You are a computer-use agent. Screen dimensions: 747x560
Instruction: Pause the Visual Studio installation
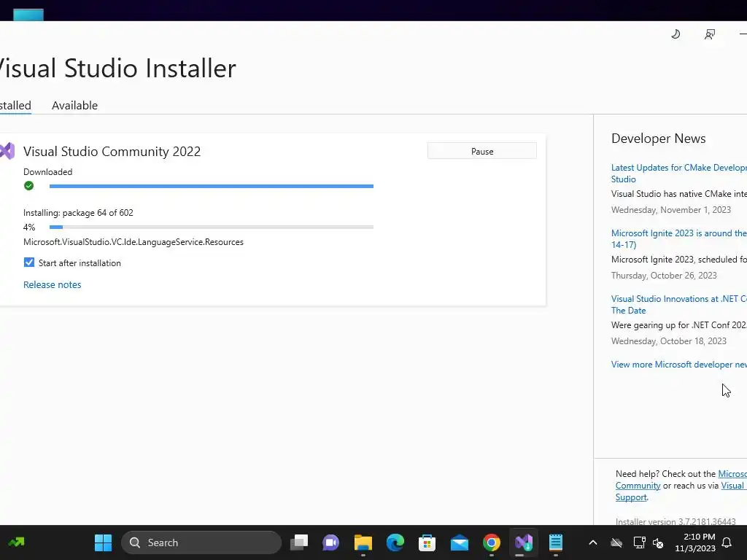pos(482,151)
